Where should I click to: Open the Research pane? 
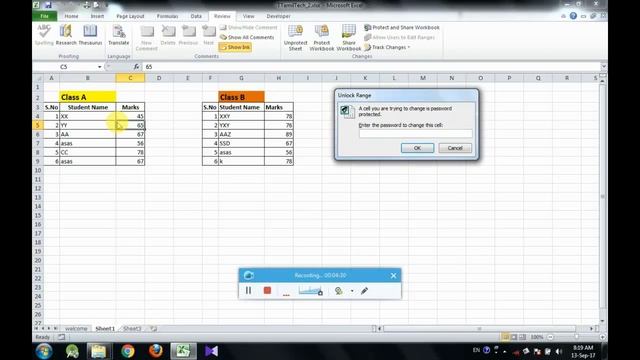66,35
